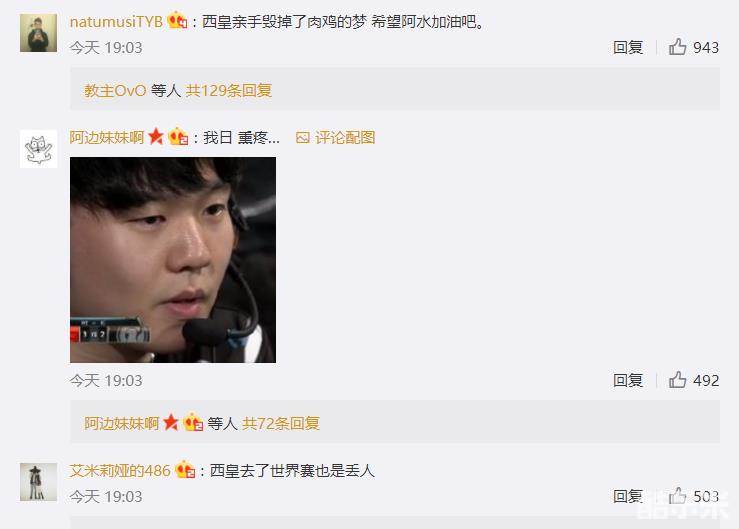
Task: Open natumusiTYB username link
Action: [x=116, y=22]
